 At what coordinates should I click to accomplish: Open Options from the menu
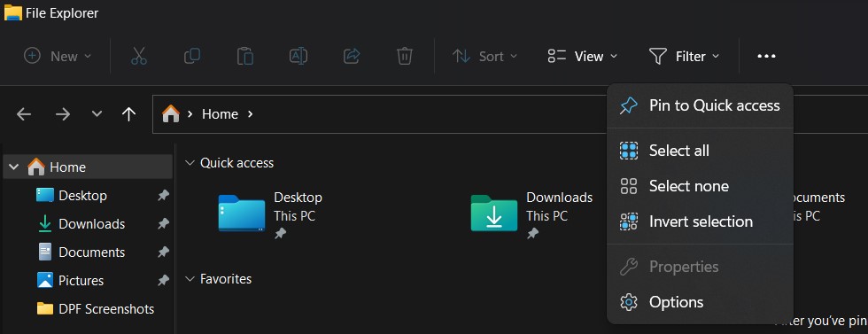click(x=701, y=302)
